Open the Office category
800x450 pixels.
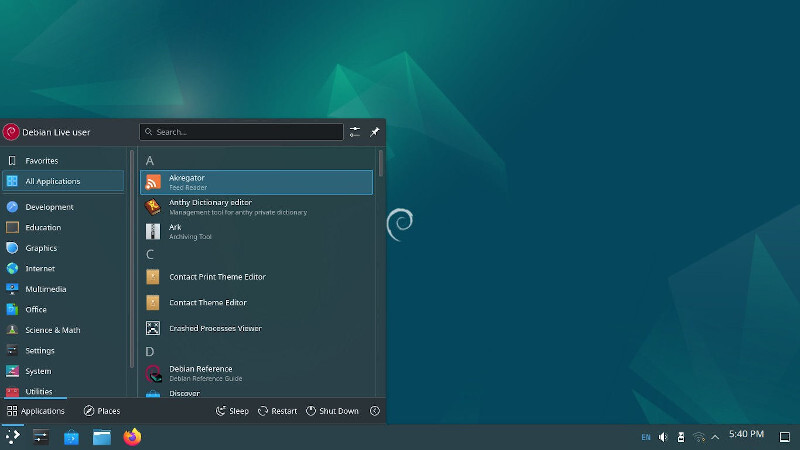[63, 309]
